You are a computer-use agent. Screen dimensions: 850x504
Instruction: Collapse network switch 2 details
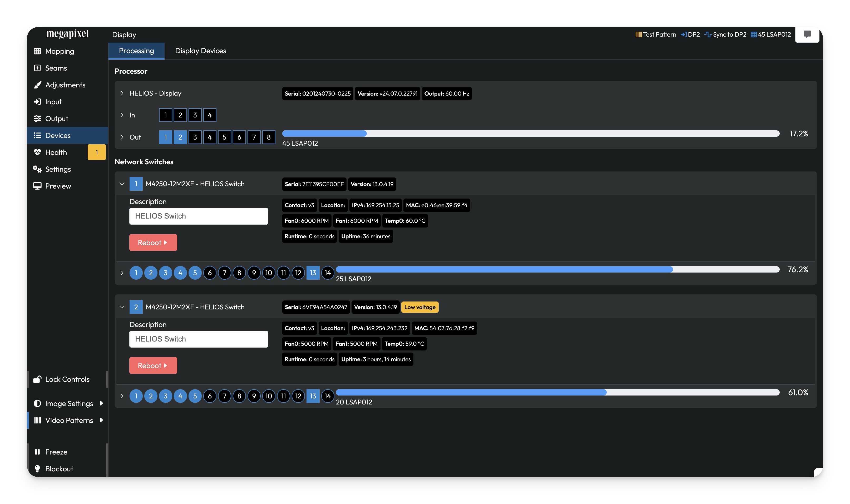(122, 307)
